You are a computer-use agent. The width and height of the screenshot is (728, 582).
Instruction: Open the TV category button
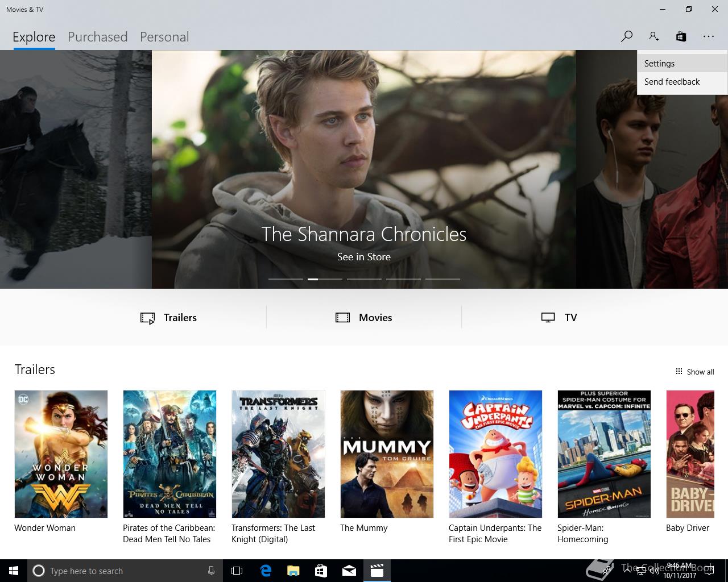[x=559, y=318]
